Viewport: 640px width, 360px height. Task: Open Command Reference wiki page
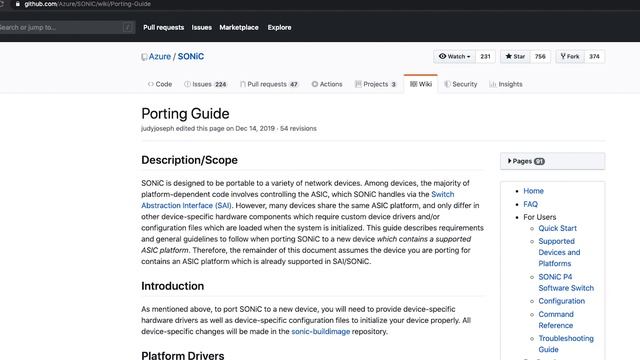click(556, 320)
